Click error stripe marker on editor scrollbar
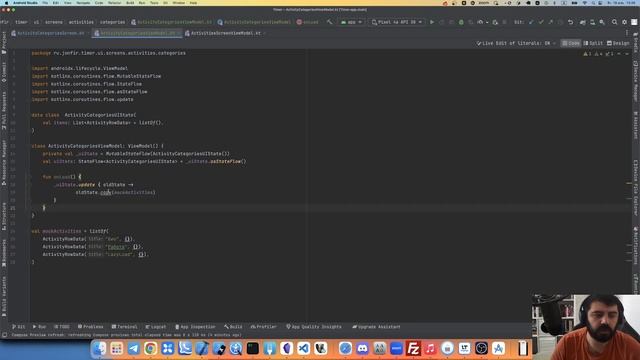The image size is (640, 360). [x=629, y=183]
